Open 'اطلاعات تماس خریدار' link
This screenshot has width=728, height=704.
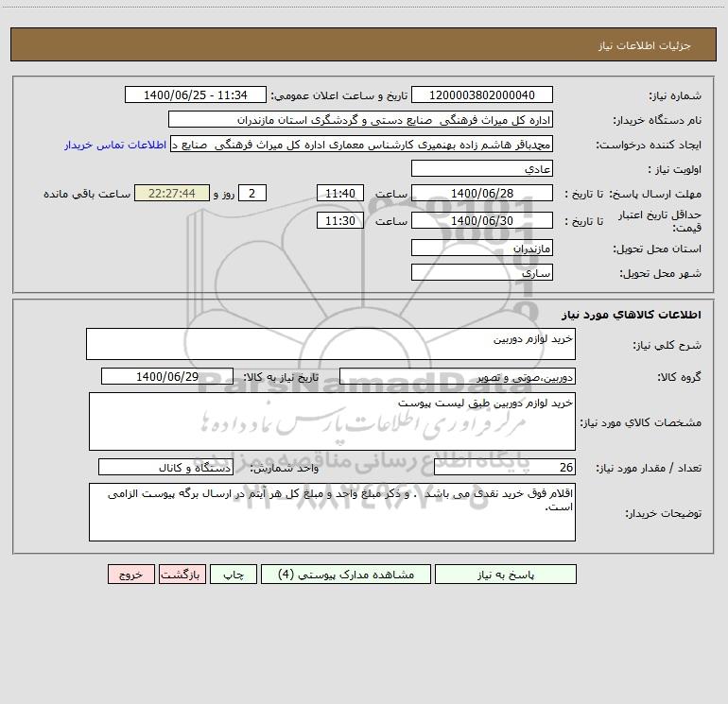[115, 145]
